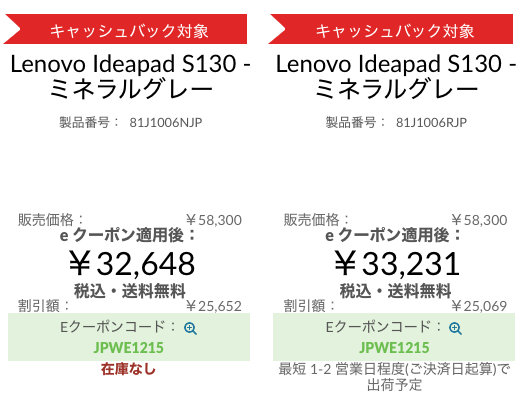
Task: Click the 在庫なし out-of-stock label
Action: pos(128,369)
